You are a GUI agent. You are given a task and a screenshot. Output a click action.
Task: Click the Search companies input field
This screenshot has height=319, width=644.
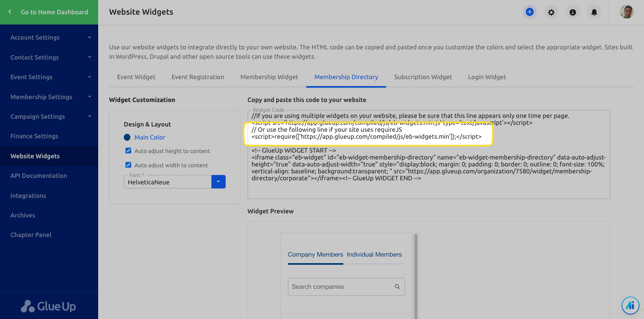point(346,287)
